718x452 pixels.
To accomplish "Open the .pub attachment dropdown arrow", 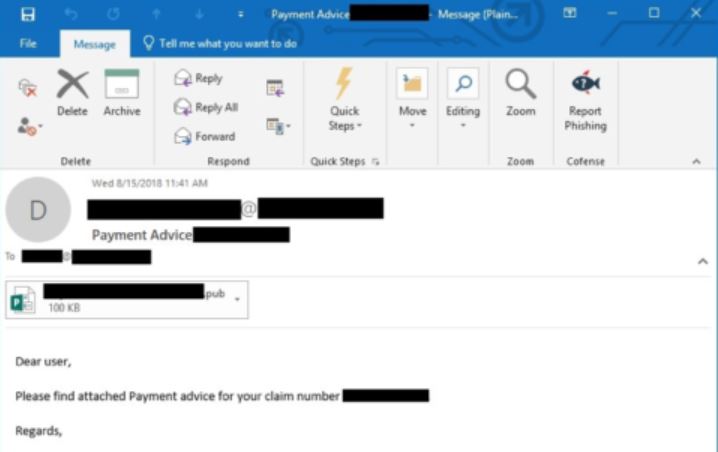I will [238, 299].
